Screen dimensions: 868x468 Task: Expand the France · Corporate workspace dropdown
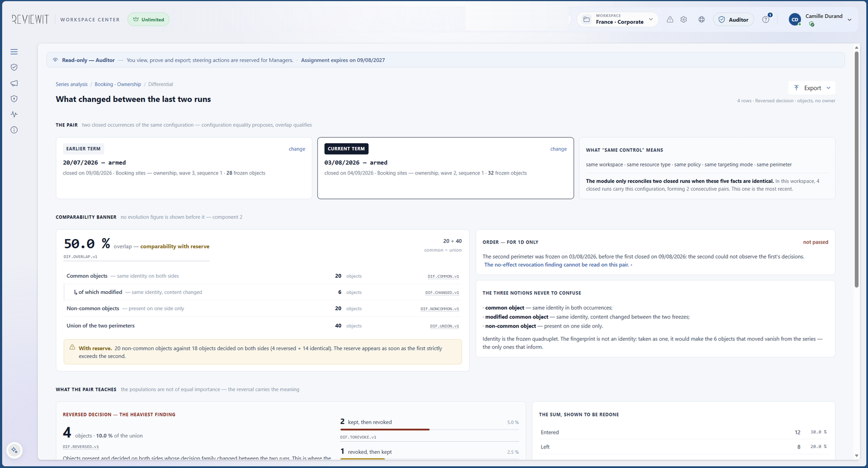pyautogui.click(x=618, y=20)
